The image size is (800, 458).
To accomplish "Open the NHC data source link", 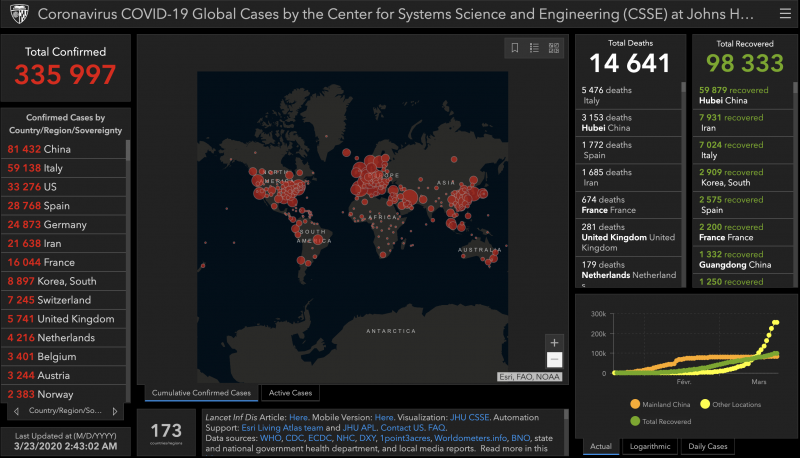I will (345, 438).
